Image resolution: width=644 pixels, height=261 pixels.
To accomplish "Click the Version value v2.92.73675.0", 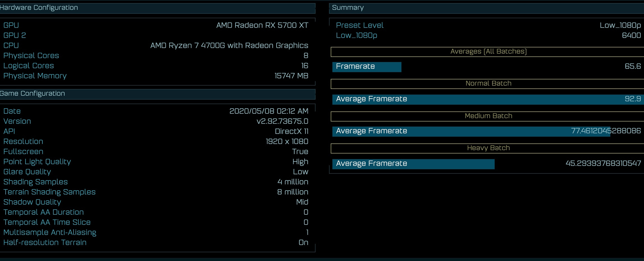I will click(282, 121).
